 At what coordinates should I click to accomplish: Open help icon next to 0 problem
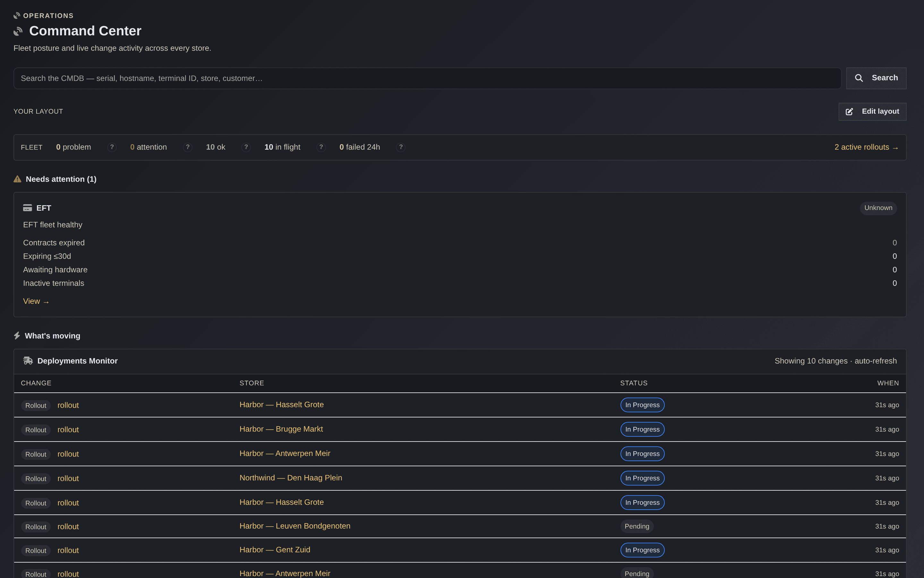[112, 147]
